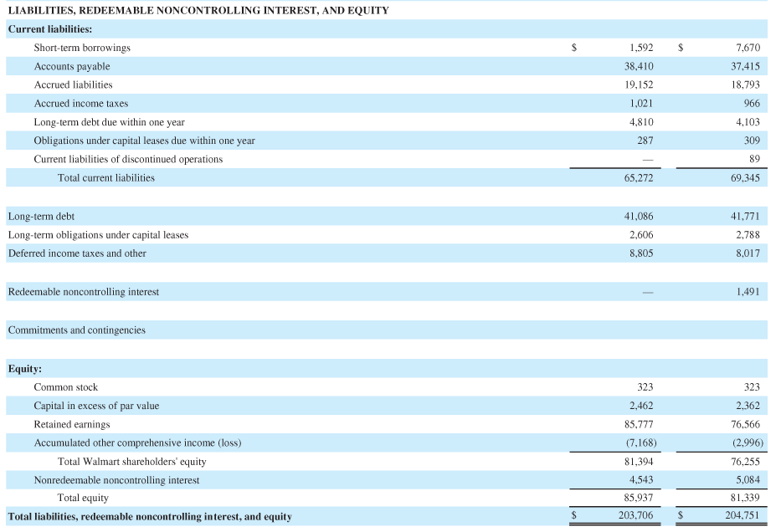Select the Redeemable noncontrolling interest value 1,491

coord(747,292)
